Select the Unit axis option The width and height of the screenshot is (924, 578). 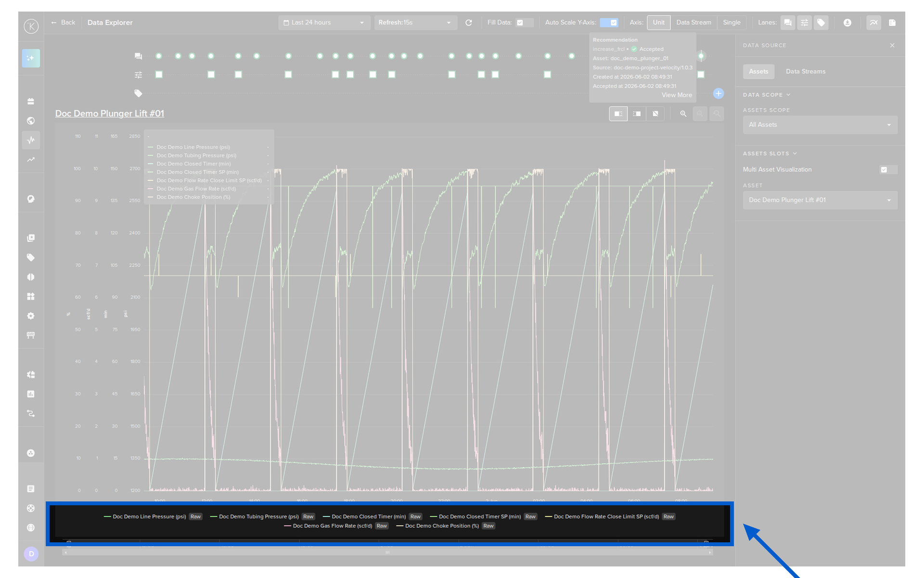(x=659, y=23)
